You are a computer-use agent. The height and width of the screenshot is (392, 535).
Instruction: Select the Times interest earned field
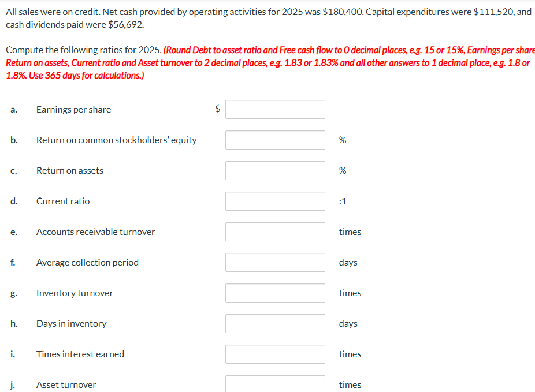(x=275, y=354)
